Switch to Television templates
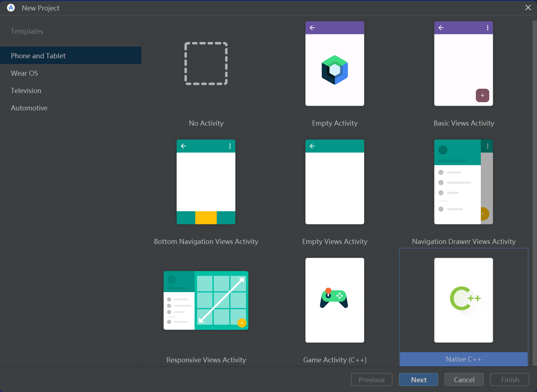The image size is (537, 392). tap(71, 90)
